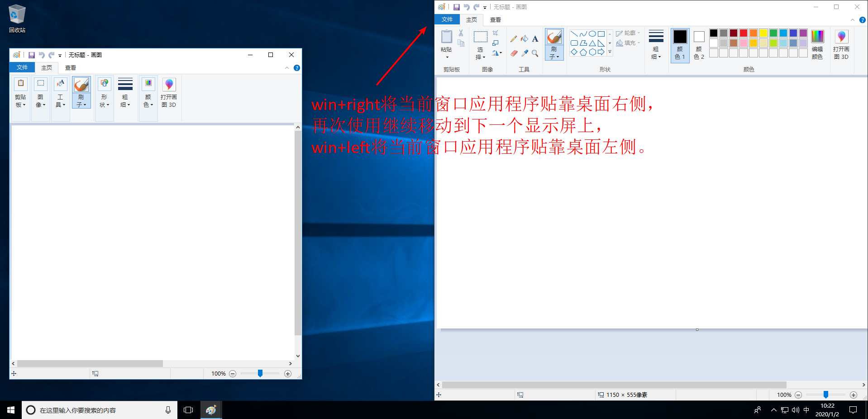Select the Line shape
Screen dimensions: 868x419
click(574, 34)
